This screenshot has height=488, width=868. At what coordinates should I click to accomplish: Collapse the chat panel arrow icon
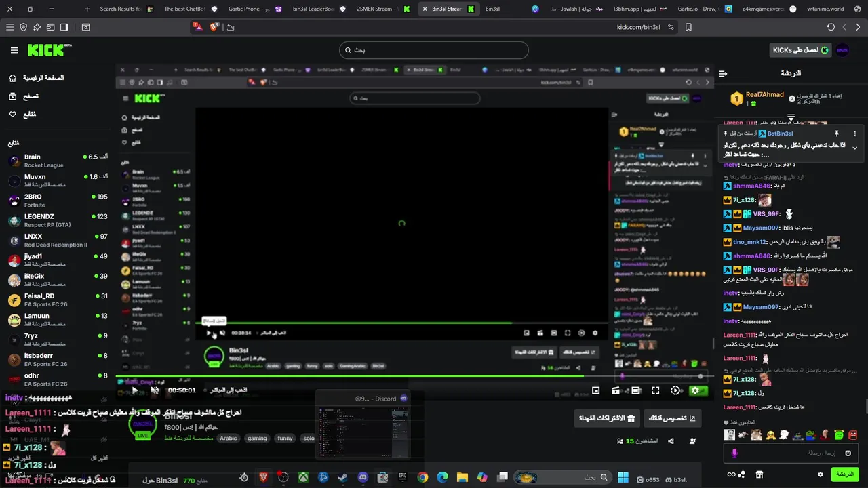point(723,73)
